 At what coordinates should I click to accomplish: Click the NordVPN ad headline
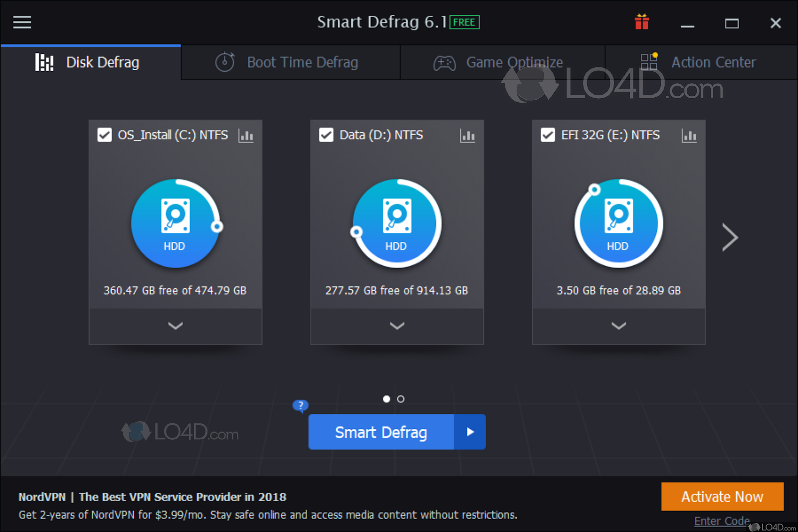[152, 497]
